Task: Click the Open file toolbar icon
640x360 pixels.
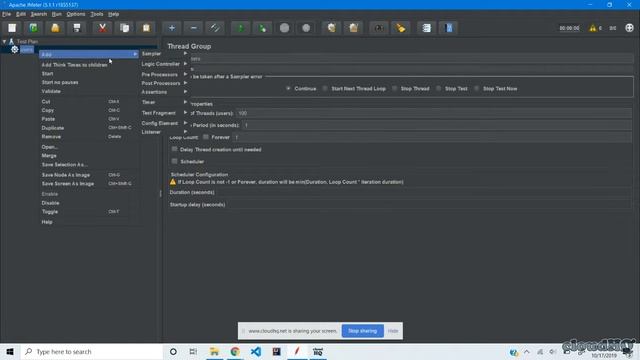Action: (55, 28)
